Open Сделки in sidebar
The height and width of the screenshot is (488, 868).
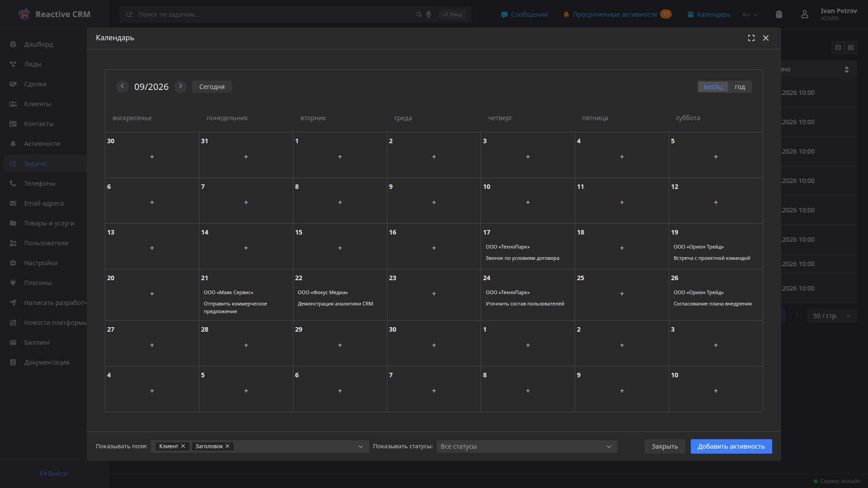point(35,84)
